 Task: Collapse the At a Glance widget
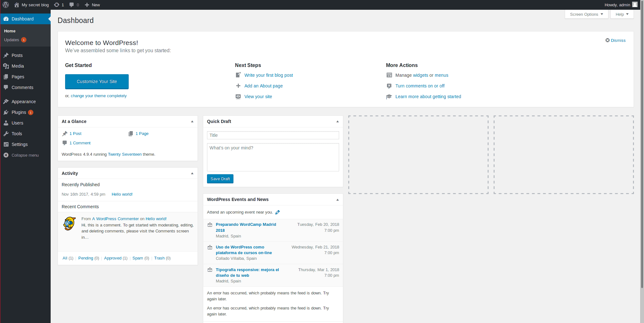point(192,122)
